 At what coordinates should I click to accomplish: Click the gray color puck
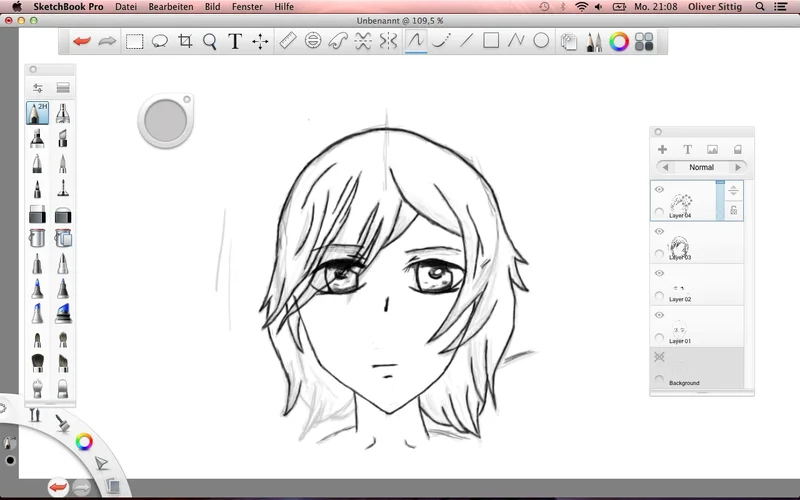click(165, 121)
